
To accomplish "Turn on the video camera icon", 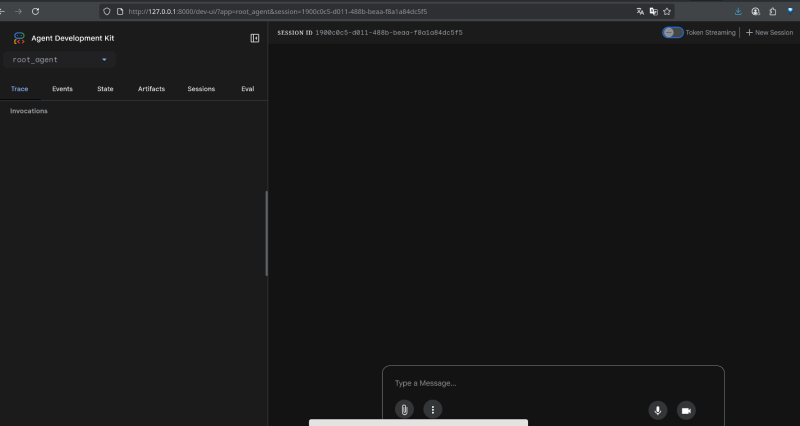I will [x=686, y=409].
